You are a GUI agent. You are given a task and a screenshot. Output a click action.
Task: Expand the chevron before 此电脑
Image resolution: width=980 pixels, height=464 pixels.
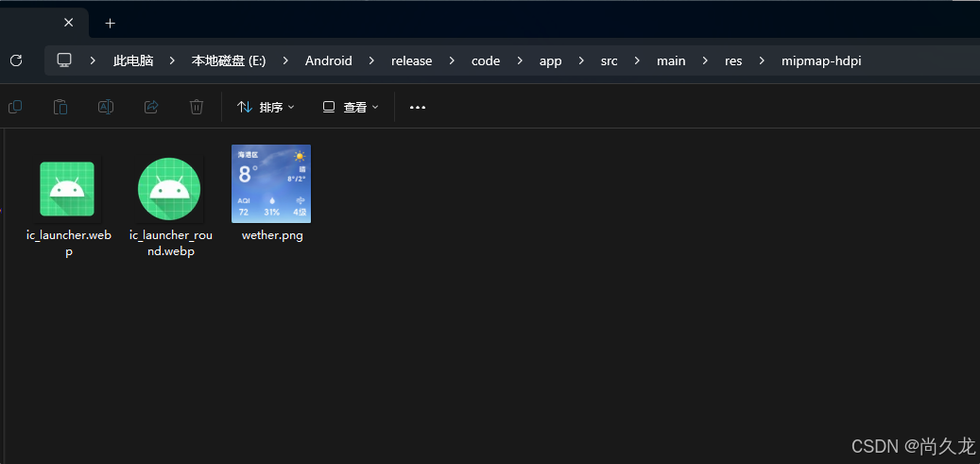click(x=93, y=60)
